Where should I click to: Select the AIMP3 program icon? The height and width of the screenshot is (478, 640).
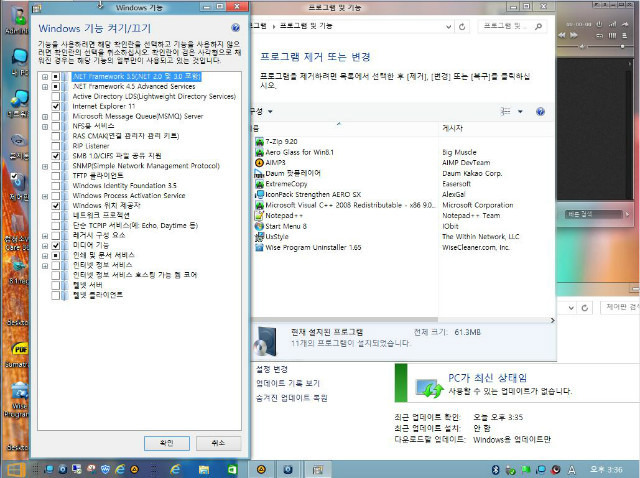point(259,162)
